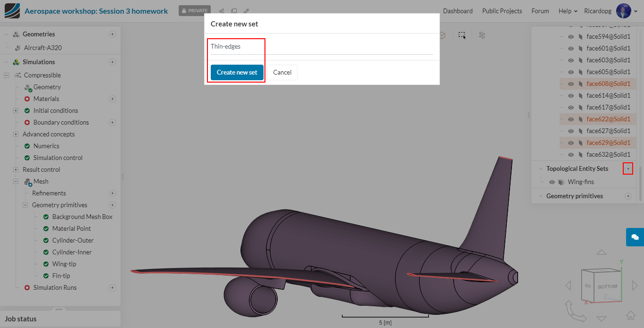
Task: Add a geometry primitive in the left tree
Action: pos(112,205)
